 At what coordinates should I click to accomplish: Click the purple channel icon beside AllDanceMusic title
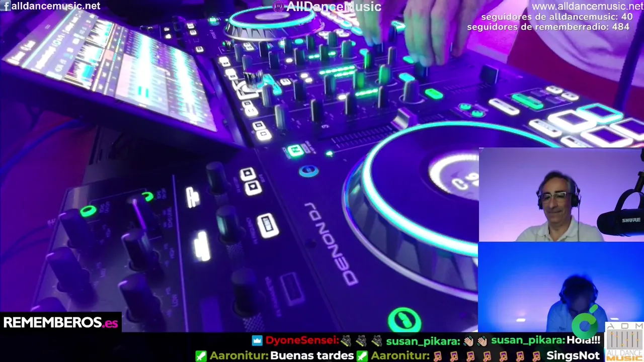point(278,7)
